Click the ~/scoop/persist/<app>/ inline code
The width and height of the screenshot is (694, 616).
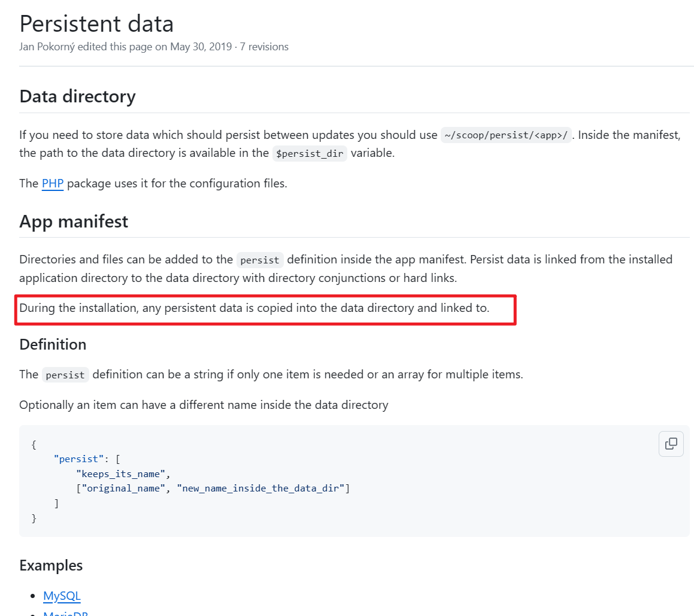point(506,135)
